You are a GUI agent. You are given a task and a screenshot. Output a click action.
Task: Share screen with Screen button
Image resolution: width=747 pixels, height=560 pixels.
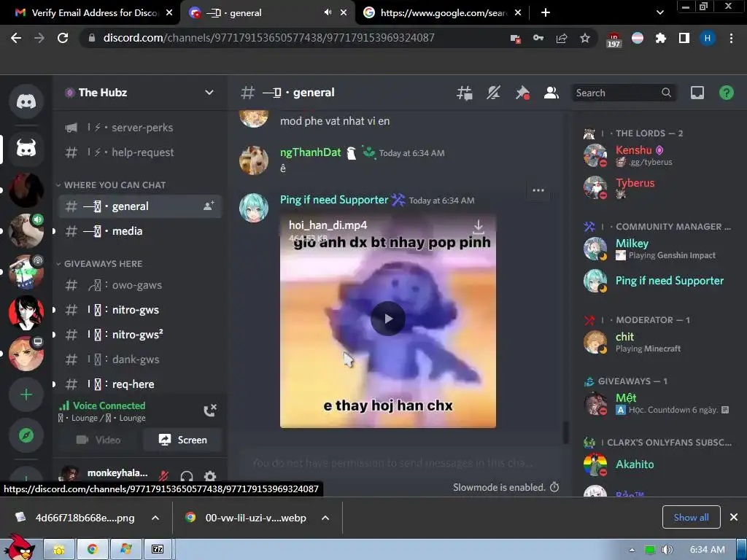point(182,440)
